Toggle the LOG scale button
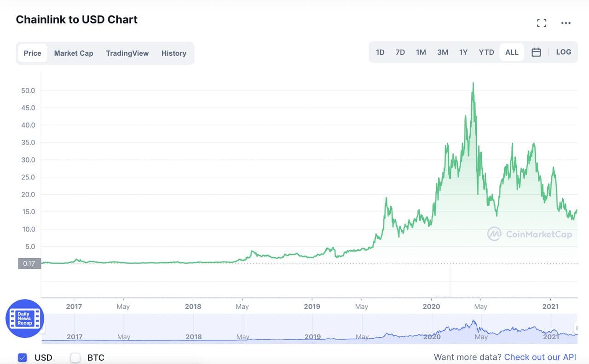 pos(563,52)
